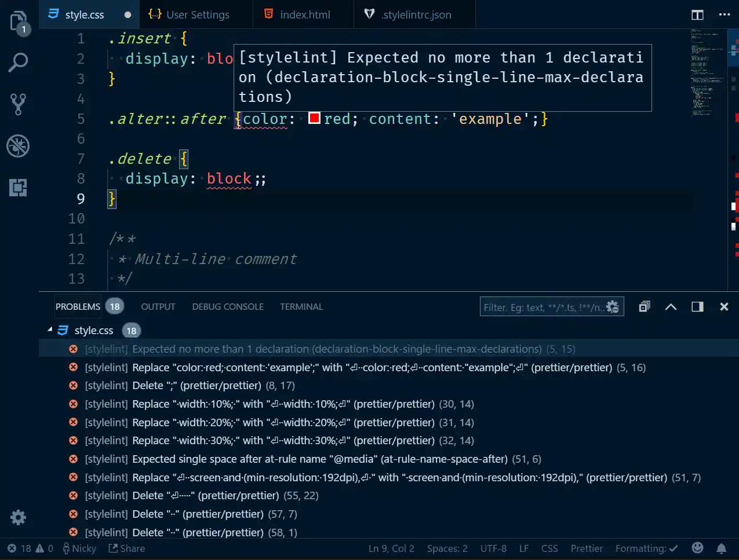Open the Source Control view

click(x=19, y=104)
